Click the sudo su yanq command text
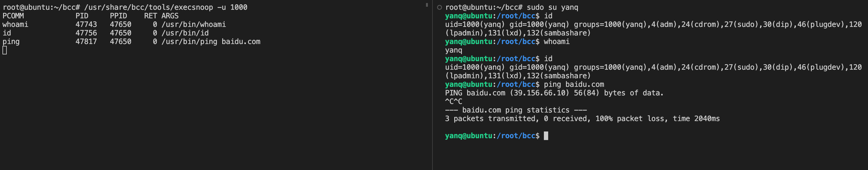 point(552,7)
